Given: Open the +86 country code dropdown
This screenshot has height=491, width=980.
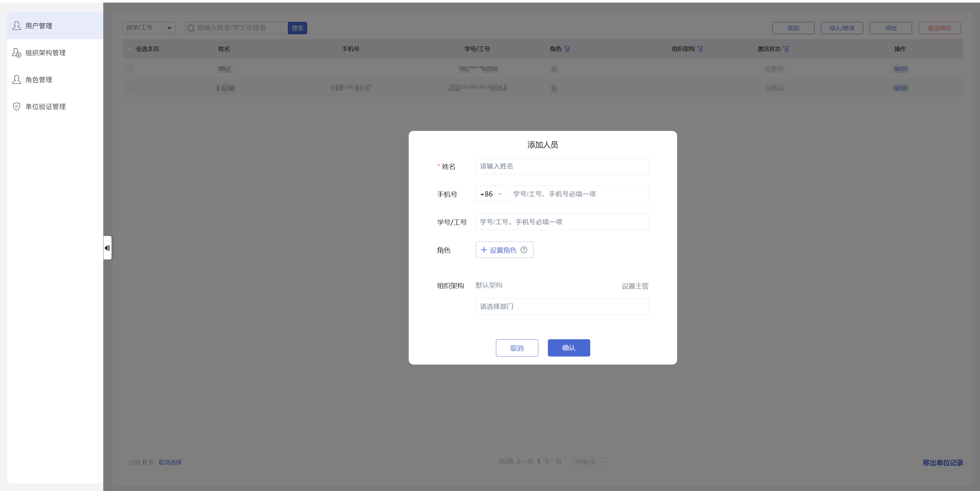Looking at the screenshot, I should (492, 194).
